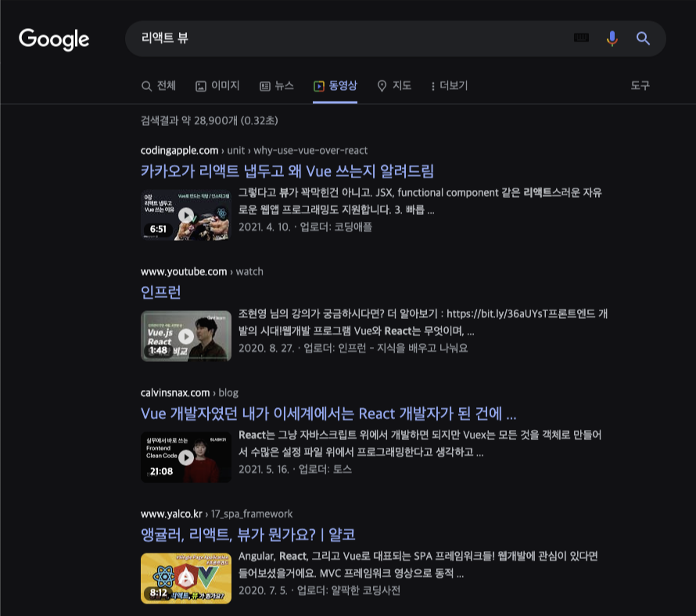The height and width of the screenshot is (616, 696).
Task: Click the date line 2021. 4. 10. 업로더: 코딩애플
Action: [306, 227]
